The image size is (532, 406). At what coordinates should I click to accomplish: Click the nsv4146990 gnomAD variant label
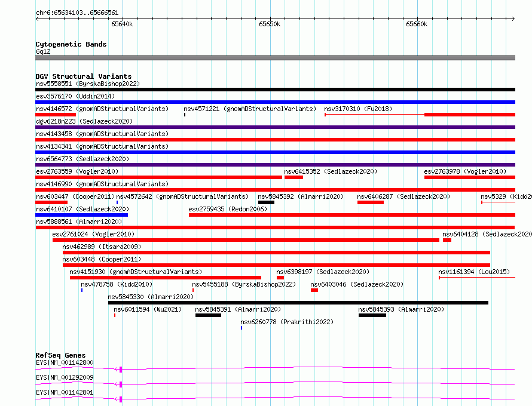[x=102, y=184]
